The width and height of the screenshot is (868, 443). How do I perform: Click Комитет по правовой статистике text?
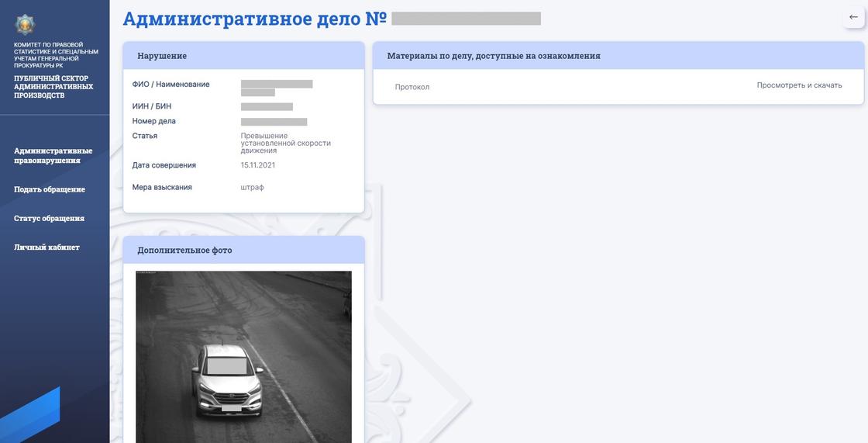click(x=56, y=55)
